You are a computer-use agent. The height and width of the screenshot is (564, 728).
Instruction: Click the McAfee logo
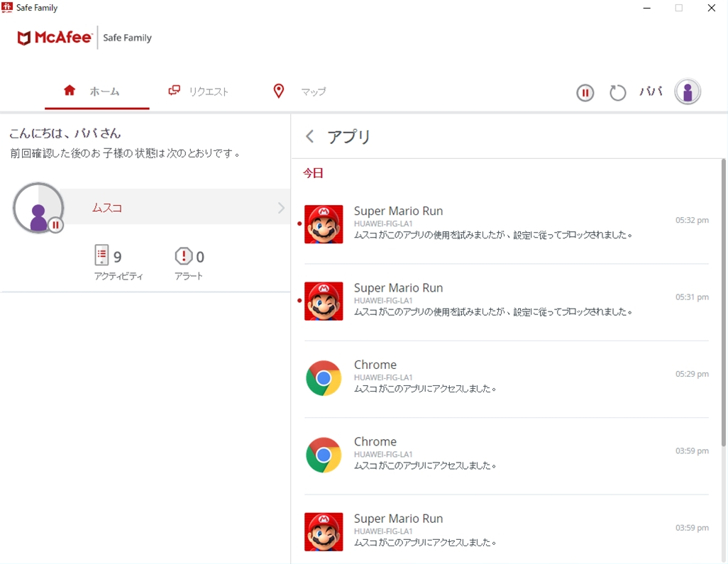pos(55,38)
